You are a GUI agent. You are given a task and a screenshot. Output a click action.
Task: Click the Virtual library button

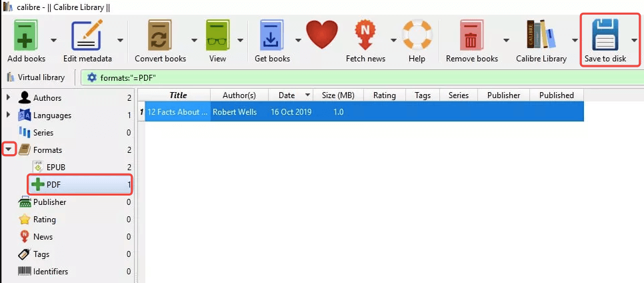(x=36, y=77)
